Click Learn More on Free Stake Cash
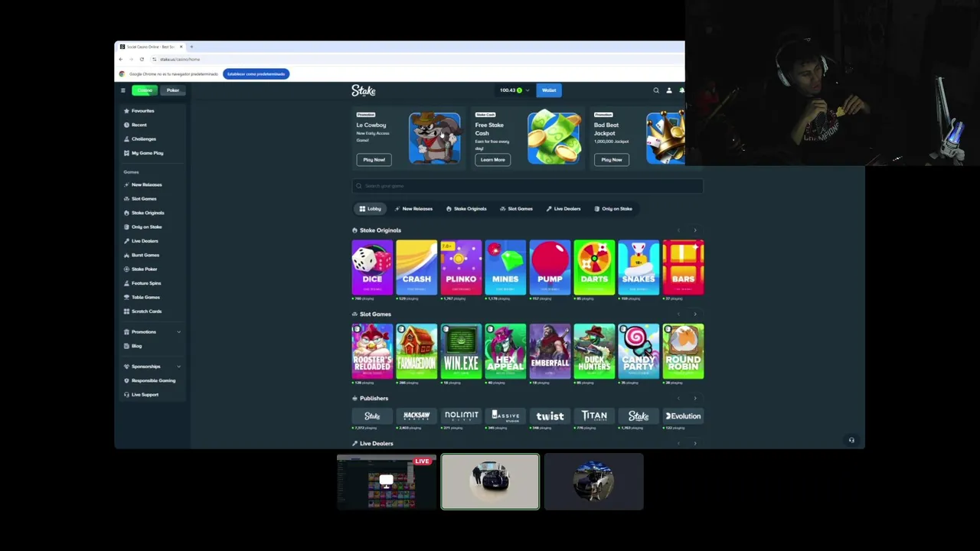Viewport: 980px width, 551px height. coord(492,160)
